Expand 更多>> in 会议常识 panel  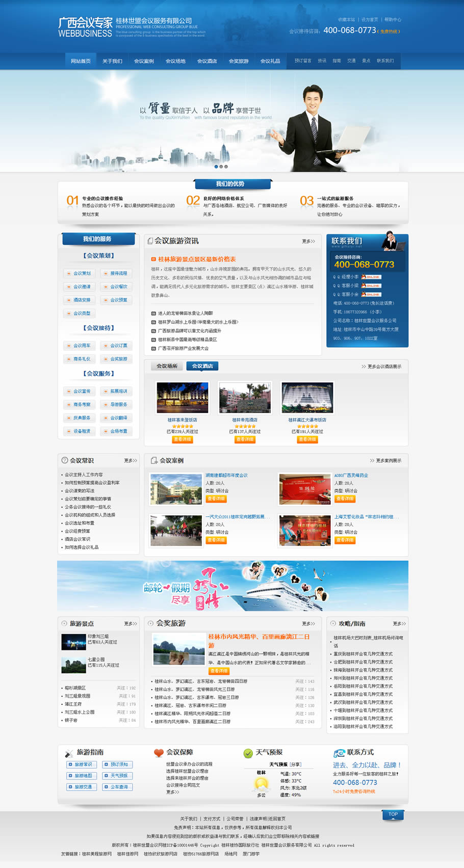click(131, 460)
